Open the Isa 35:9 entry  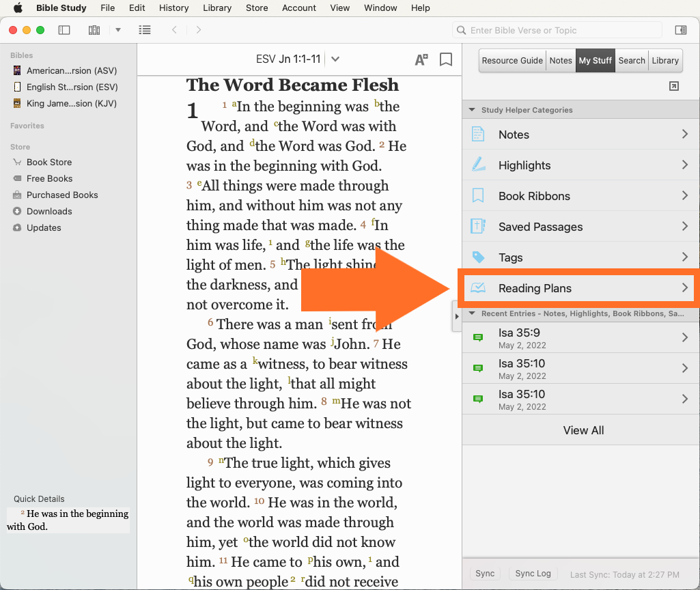point(580,338)
